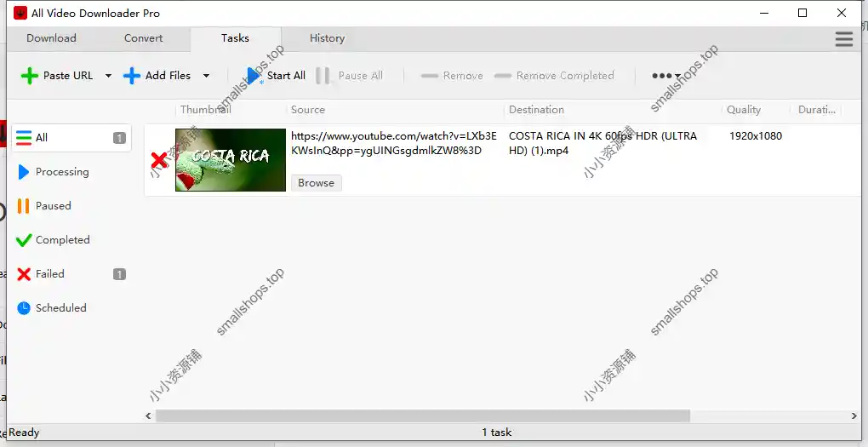Screen dimensions: 868x447
Task: Click the Start All play icon
Action: point(254,75)
